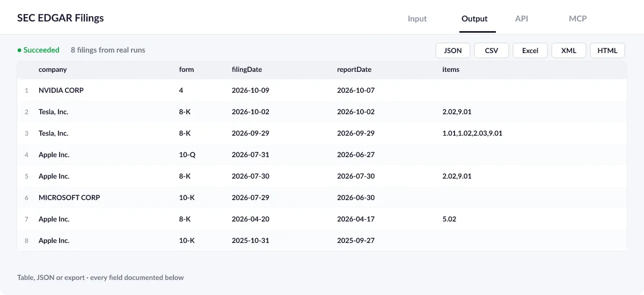Click the form column header
The image size is (644, 295).
[186, 69]
